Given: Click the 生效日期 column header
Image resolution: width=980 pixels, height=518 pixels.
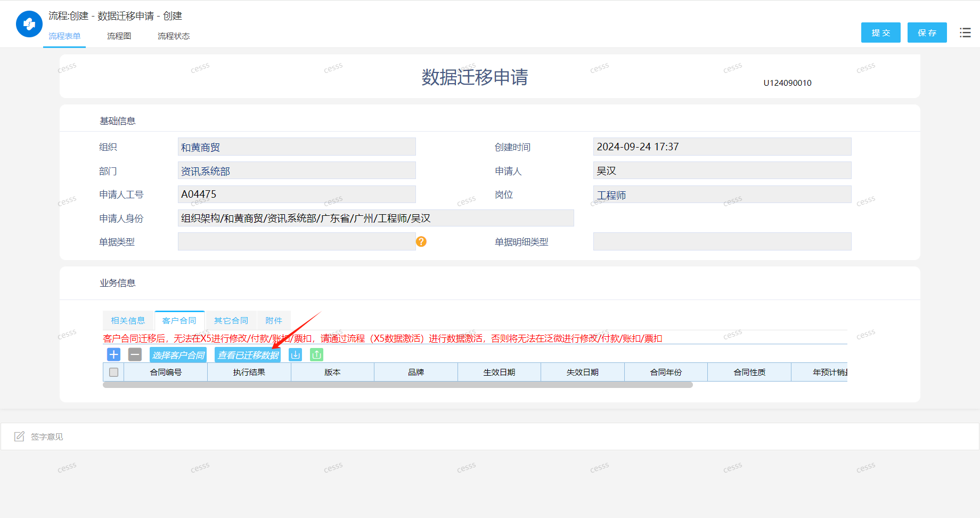Looking at the screenshot, I should click(x=499, y=372).
